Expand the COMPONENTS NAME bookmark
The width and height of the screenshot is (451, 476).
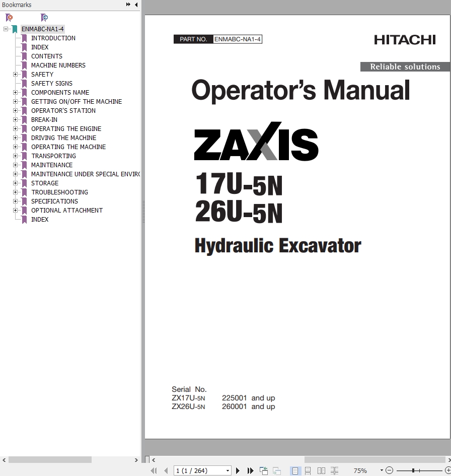click(15, 92)
